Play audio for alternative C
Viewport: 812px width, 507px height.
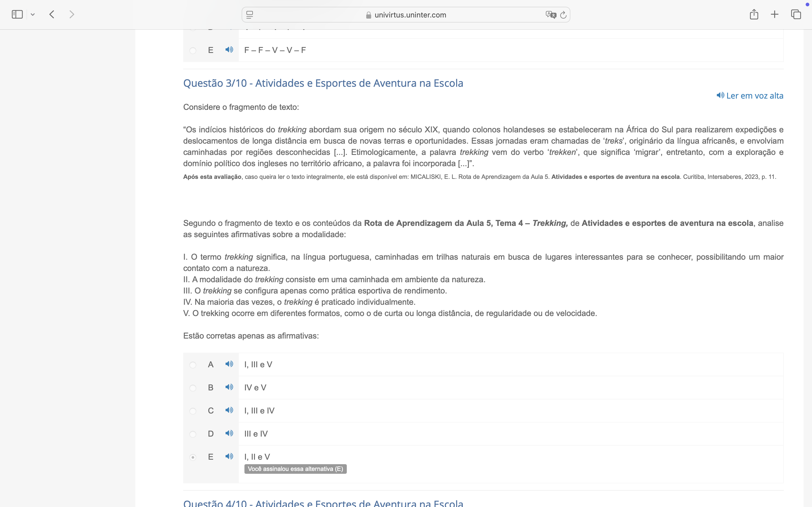pyautogui.click(x=229, y=410)
